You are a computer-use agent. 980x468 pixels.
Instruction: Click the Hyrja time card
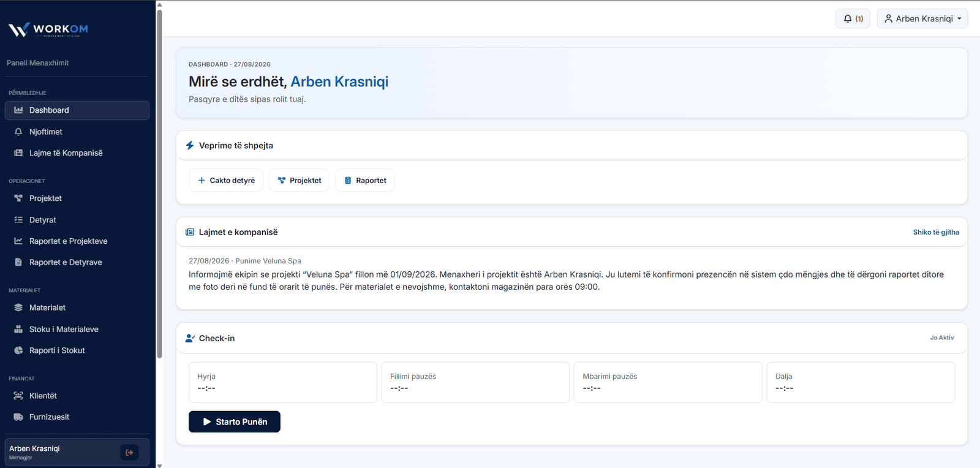click(283, 382)
